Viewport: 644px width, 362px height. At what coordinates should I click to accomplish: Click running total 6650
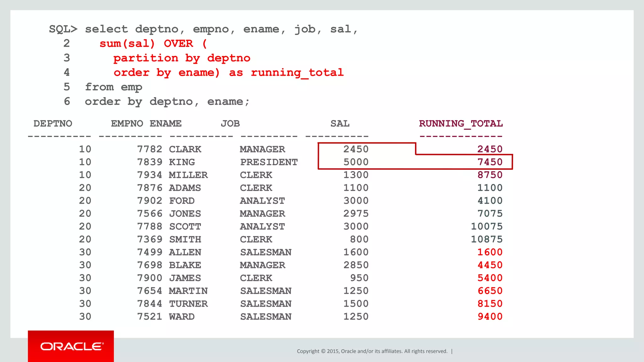click(490, 291)
